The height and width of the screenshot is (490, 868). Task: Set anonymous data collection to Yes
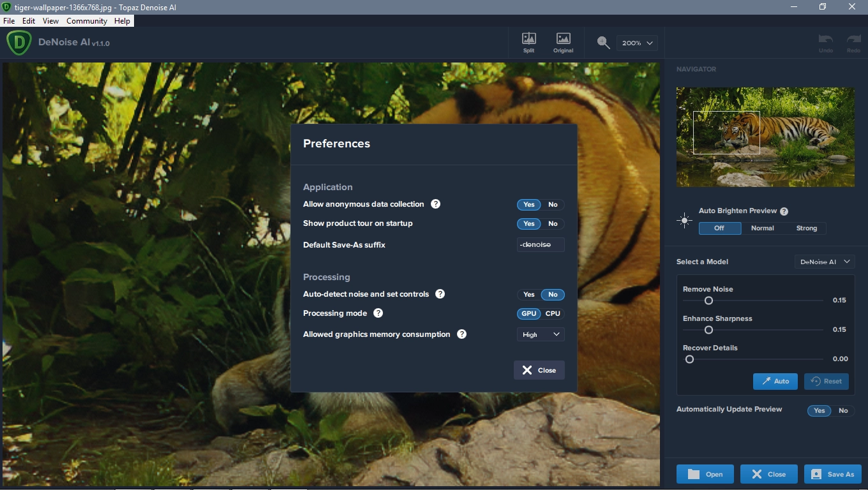[x=529, y=205]
